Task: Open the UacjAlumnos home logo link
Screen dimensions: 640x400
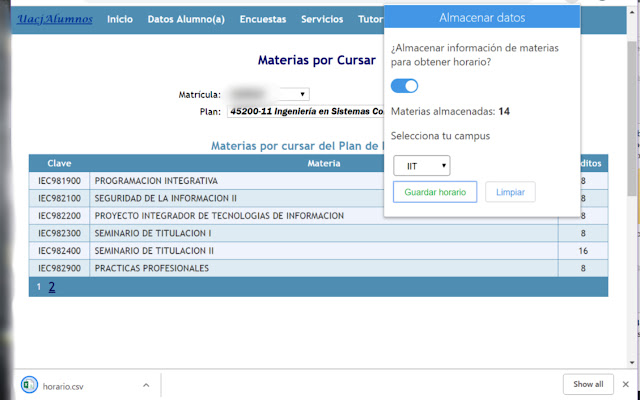Action: [x=55, y=19]
